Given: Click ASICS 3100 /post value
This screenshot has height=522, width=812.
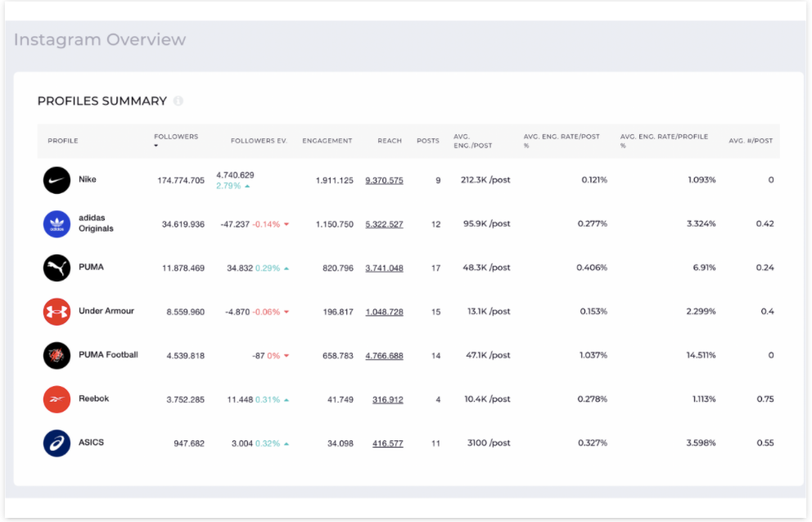Looking at the screenshot, I should point(489,443).
